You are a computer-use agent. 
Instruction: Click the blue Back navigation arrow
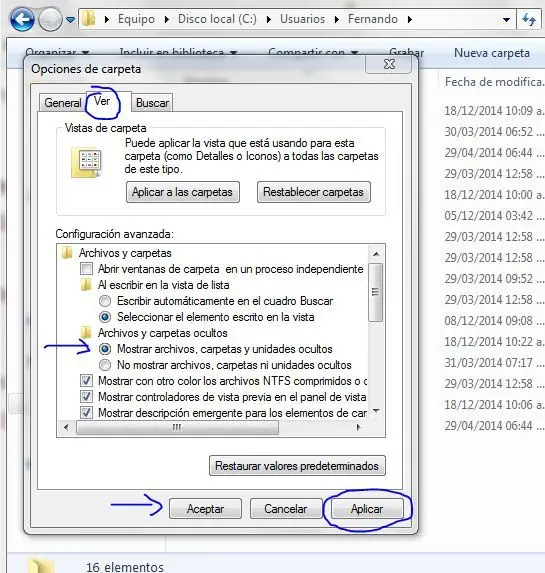22,19
